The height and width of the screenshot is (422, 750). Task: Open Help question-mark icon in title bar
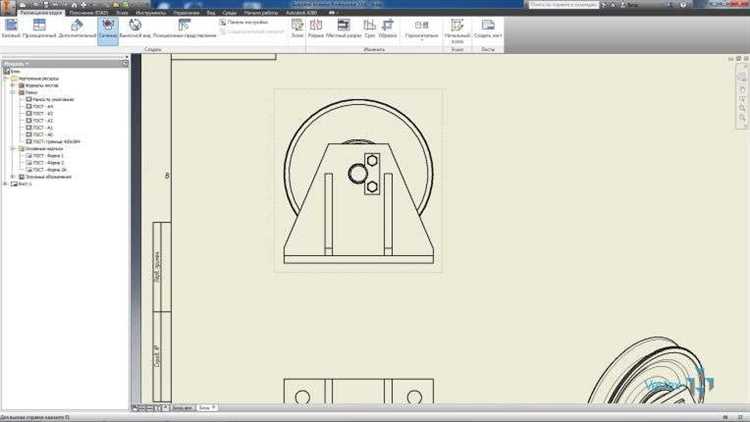point(683,4)
